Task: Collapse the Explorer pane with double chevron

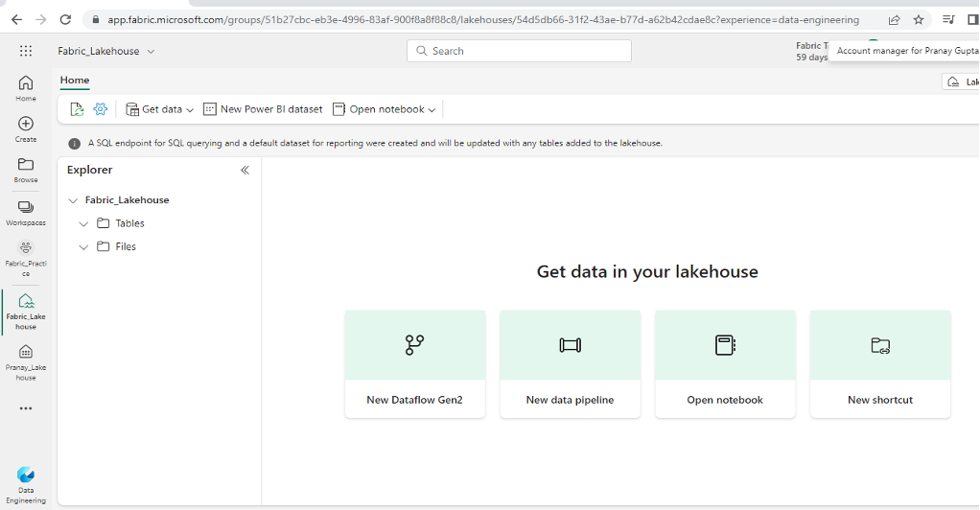Action: tap(245, 170)
